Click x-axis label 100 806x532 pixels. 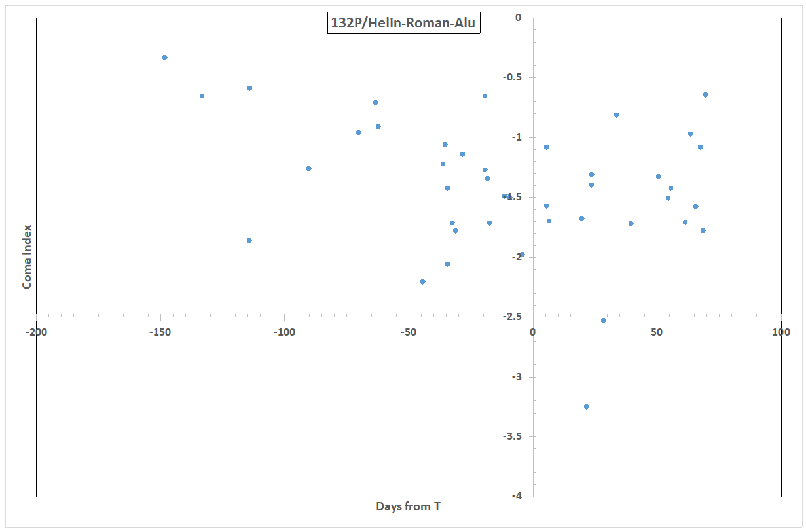pos(781,332)
